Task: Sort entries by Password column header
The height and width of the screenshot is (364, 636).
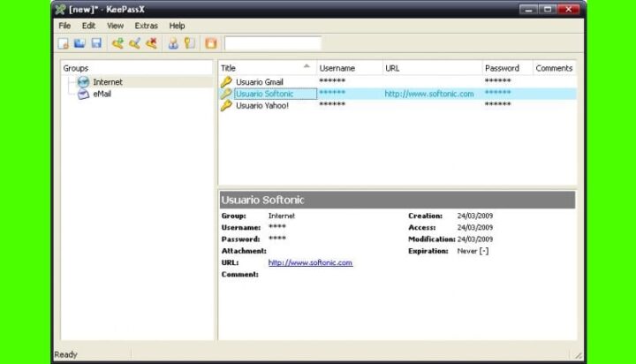Action: pos(508,68)
